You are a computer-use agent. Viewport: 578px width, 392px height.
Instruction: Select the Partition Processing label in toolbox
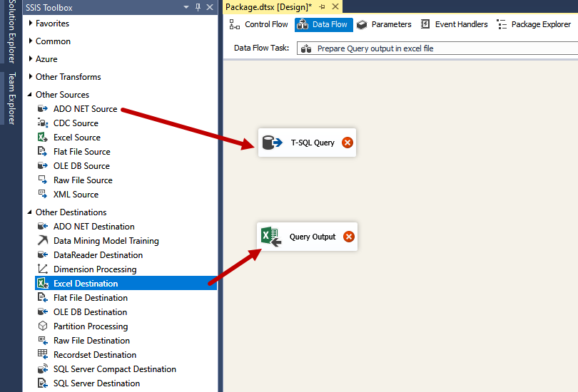point(91,326)
